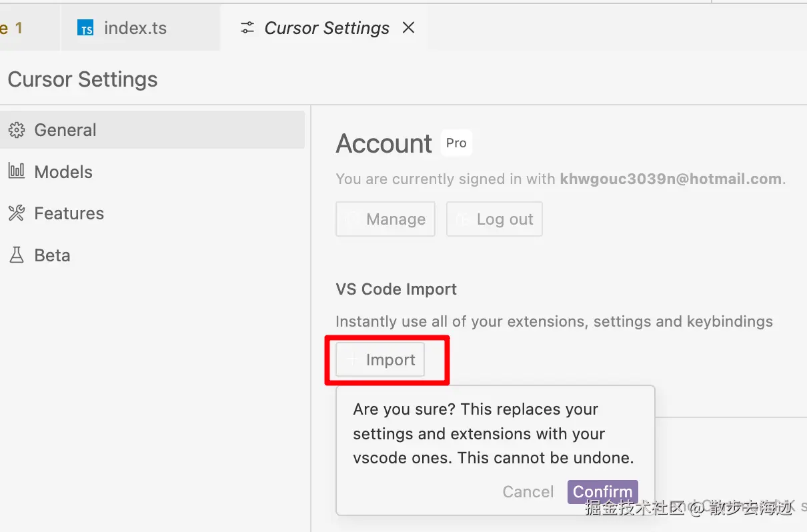807x532 pixels.
Task: Open the Beta settings section
Action: tap(152, 255)
